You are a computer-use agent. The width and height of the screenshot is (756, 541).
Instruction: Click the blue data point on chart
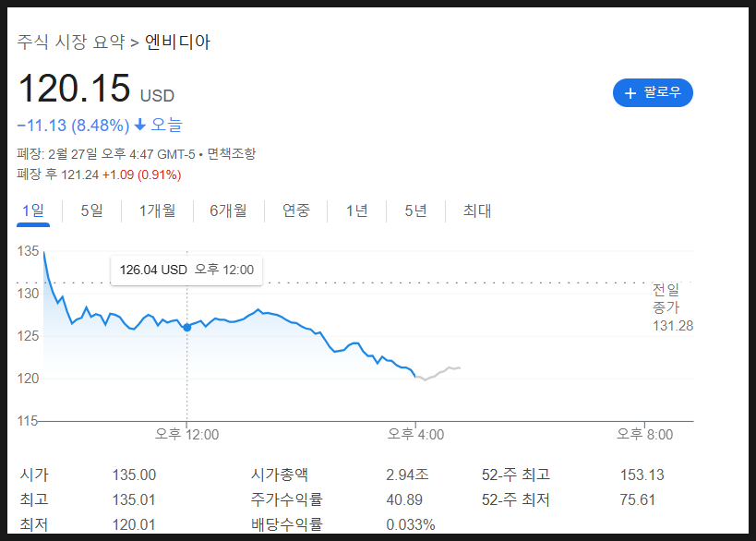tap(187, 327)
